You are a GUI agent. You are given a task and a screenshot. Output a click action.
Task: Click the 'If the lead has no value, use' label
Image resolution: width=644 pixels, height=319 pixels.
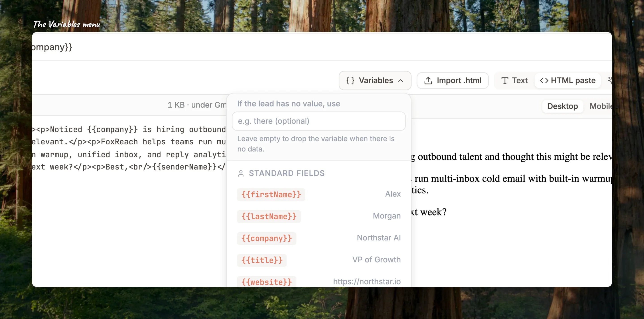click(x=288, y=104)
